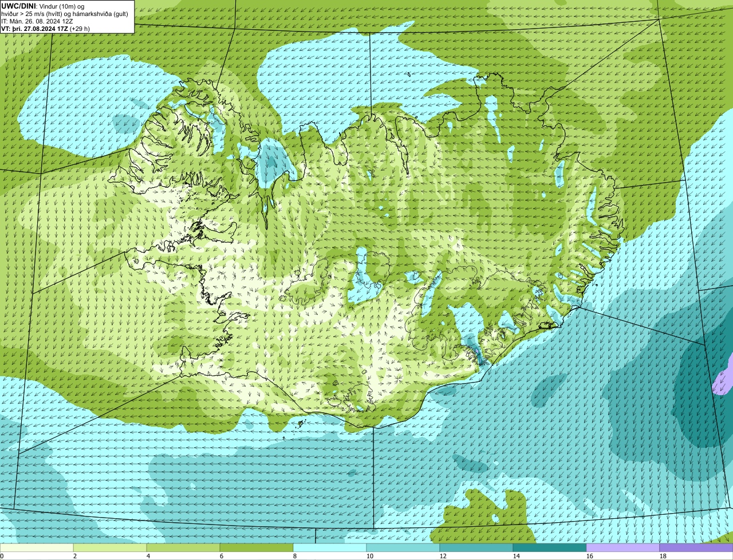
Task: Click the "IT: Mán. 26. 08. 2024 12Z" line
Action: [37, 21]
